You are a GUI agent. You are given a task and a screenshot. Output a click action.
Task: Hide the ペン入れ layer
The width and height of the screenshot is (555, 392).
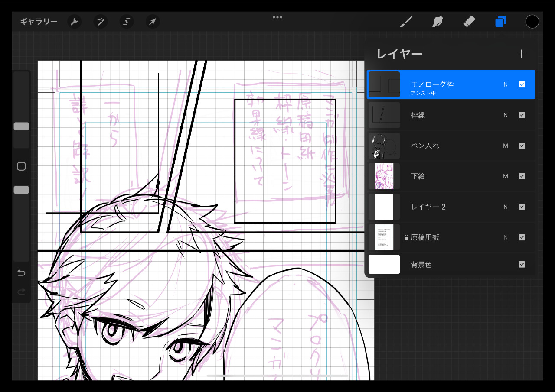pyautogui.click(x=522, y=146)
